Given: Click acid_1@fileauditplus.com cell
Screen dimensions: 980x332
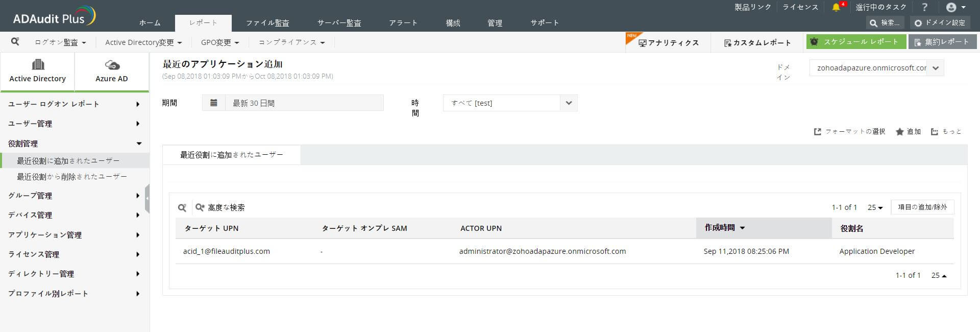Looking at the screenshot, I should 227,251.
